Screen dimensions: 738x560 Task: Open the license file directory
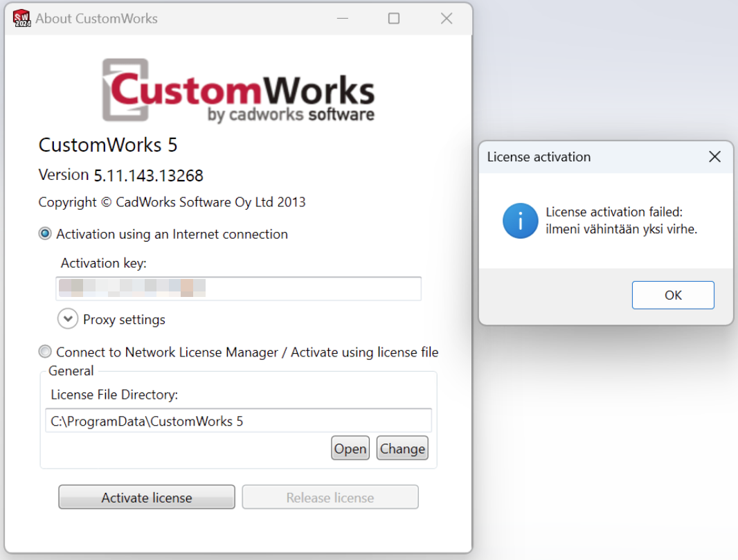click(350, 449)
